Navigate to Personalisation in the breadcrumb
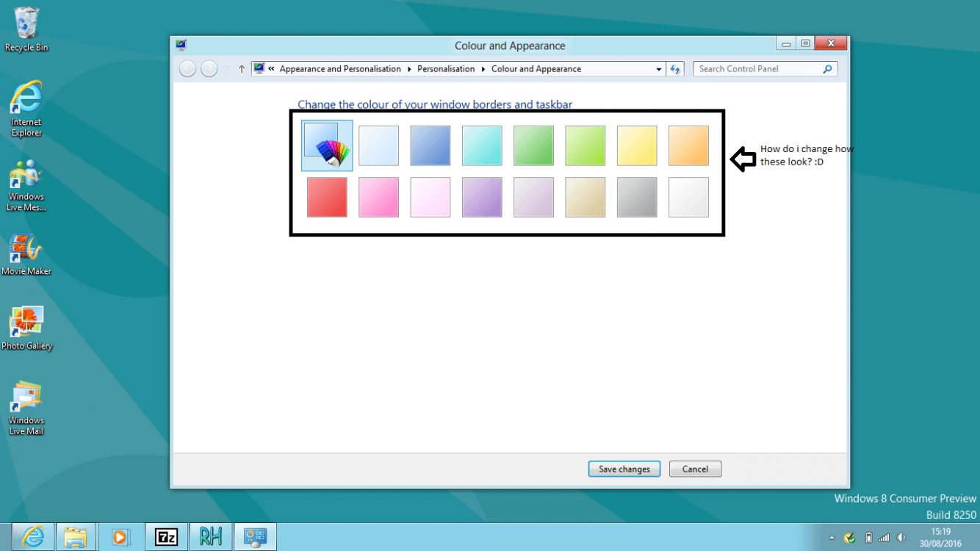This screenshot has width=980, height=551. pos(446,68)
